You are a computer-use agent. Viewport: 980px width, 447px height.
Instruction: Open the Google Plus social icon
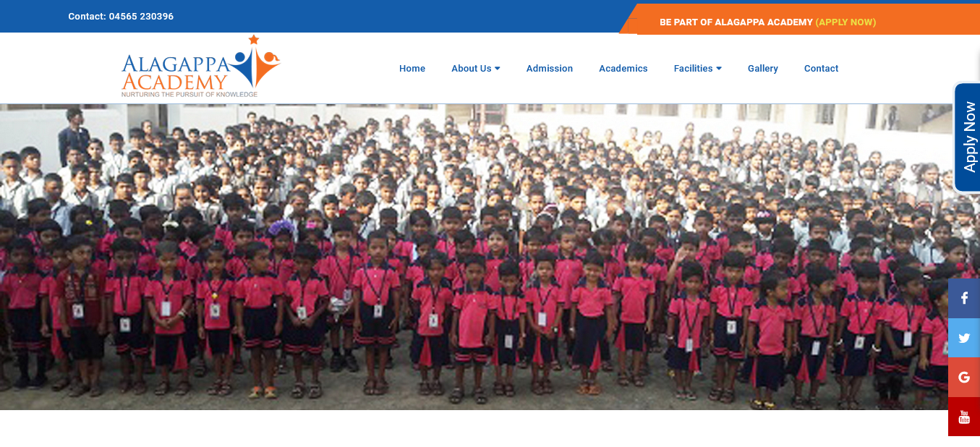(x=964, y=377)
